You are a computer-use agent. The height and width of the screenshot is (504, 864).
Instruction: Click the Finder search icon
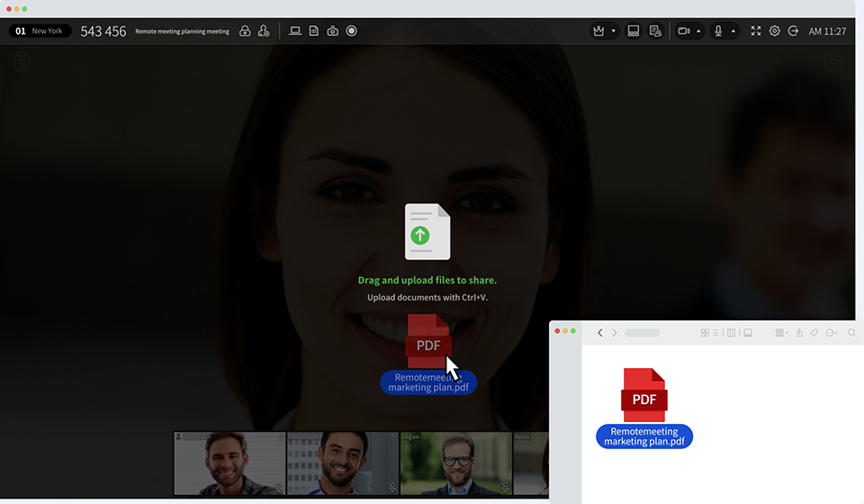[x=852, y=333]
